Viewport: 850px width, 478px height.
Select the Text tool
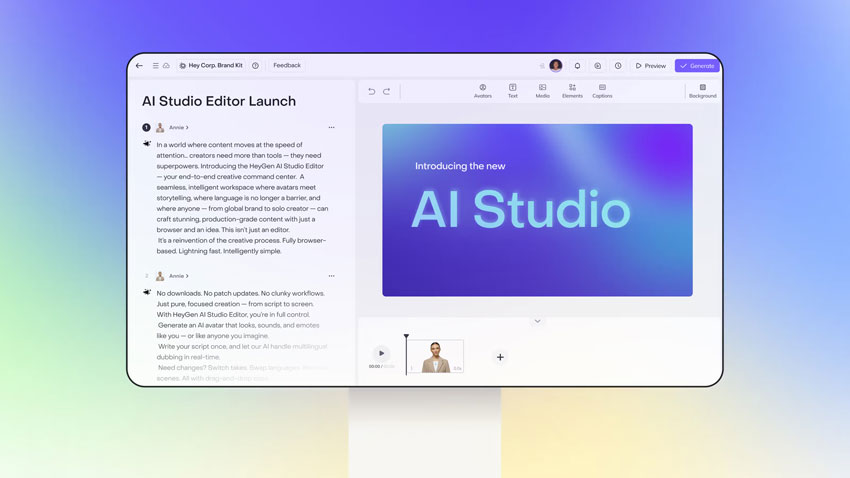click(x=512, y=91)
